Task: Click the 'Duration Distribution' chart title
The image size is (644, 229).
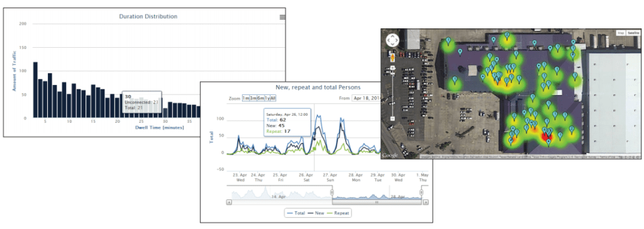Action: [x=148, y=16]
